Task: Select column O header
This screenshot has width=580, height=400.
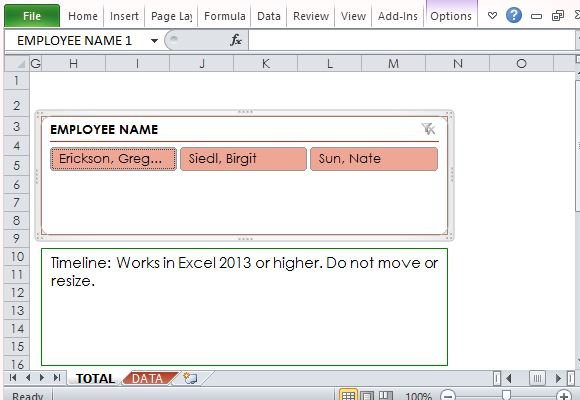Action: coord(522,64)
